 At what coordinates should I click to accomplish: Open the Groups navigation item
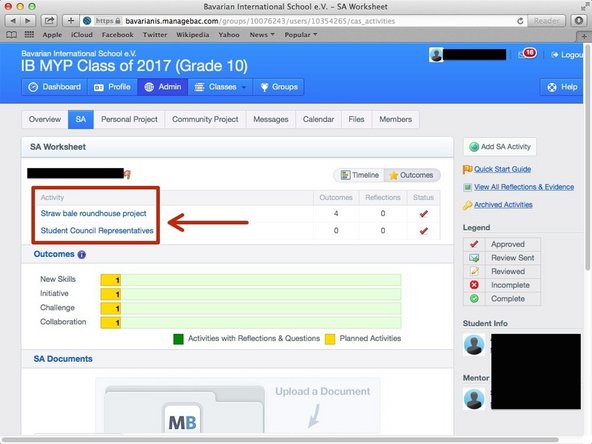279,87
